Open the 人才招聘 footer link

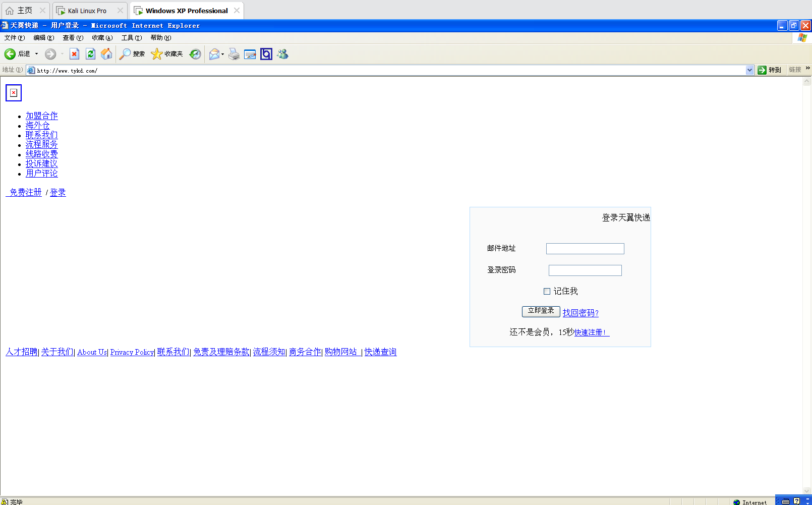pos(22,352)
